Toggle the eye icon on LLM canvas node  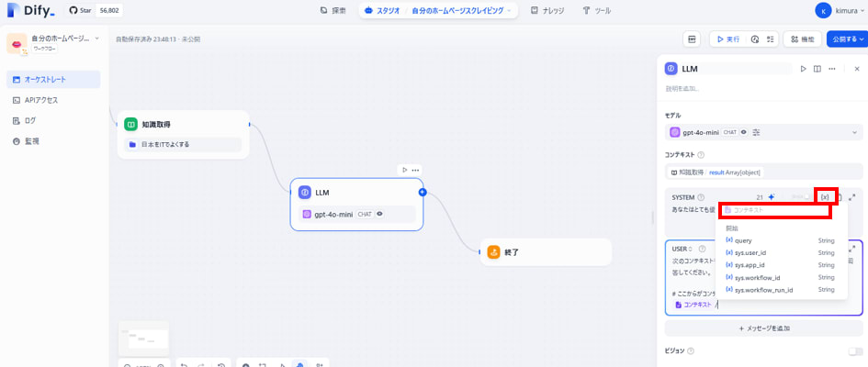click(x=380, y=214)
